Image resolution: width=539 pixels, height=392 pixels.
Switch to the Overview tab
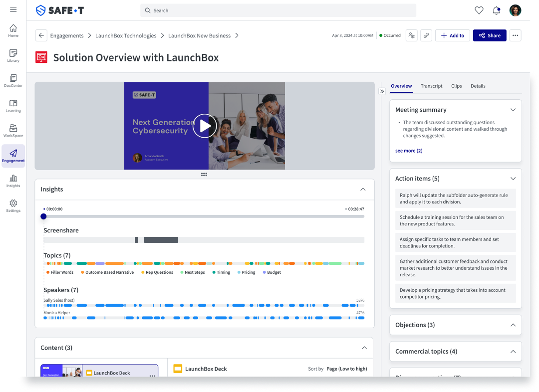pyautogui.click(x=401, y=86)
